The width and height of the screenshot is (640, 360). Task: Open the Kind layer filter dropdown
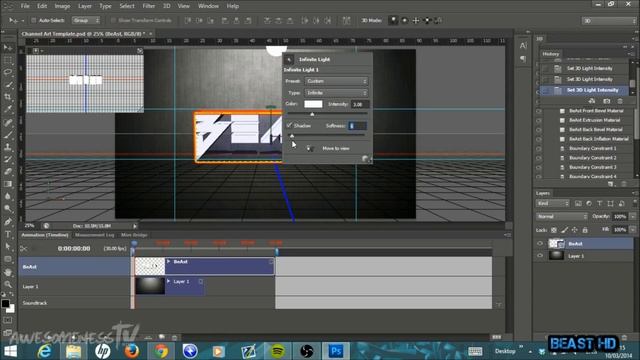(x=552, y=203)
